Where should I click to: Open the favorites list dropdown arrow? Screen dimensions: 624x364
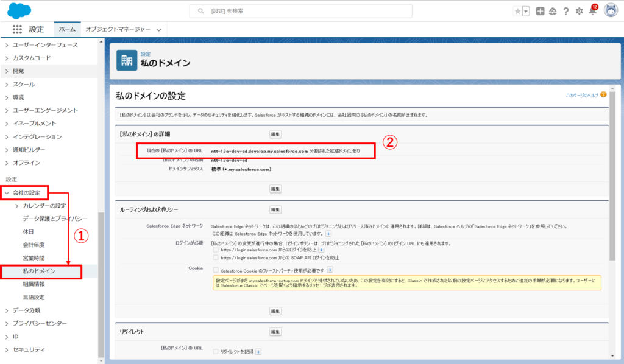pos(526,11)
